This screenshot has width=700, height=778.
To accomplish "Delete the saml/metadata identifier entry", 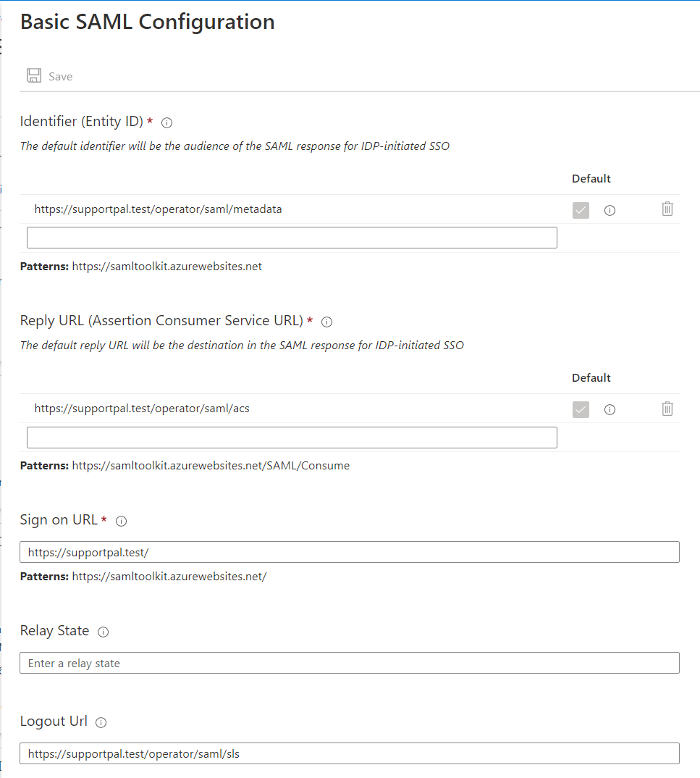I will pos(667,209).
